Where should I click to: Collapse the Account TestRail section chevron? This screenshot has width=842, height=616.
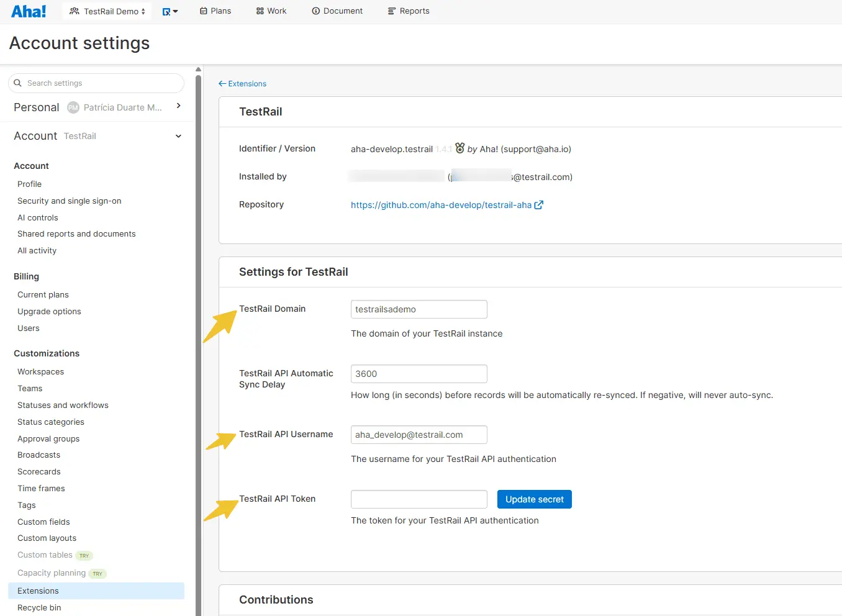pos(179,136)
